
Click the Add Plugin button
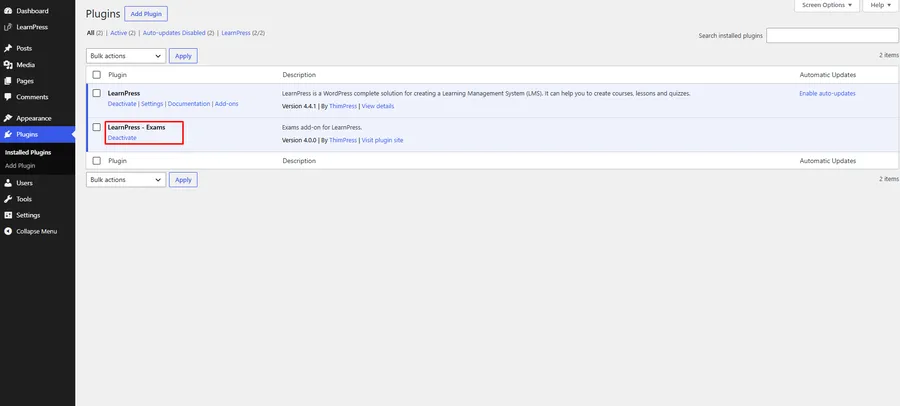146,14
